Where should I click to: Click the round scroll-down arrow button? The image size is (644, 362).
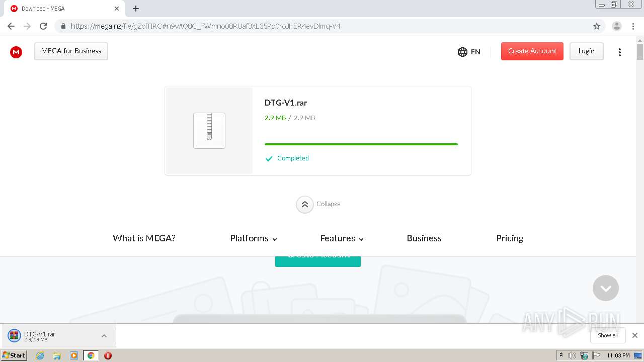[606, 288]
